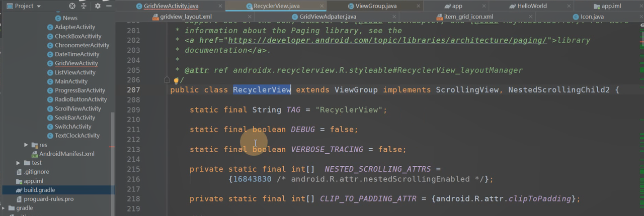This screenshot has height=216, width=644.
Task: Expand the test folder arrow
Action: pyautogui.click(x=18, y=163)
